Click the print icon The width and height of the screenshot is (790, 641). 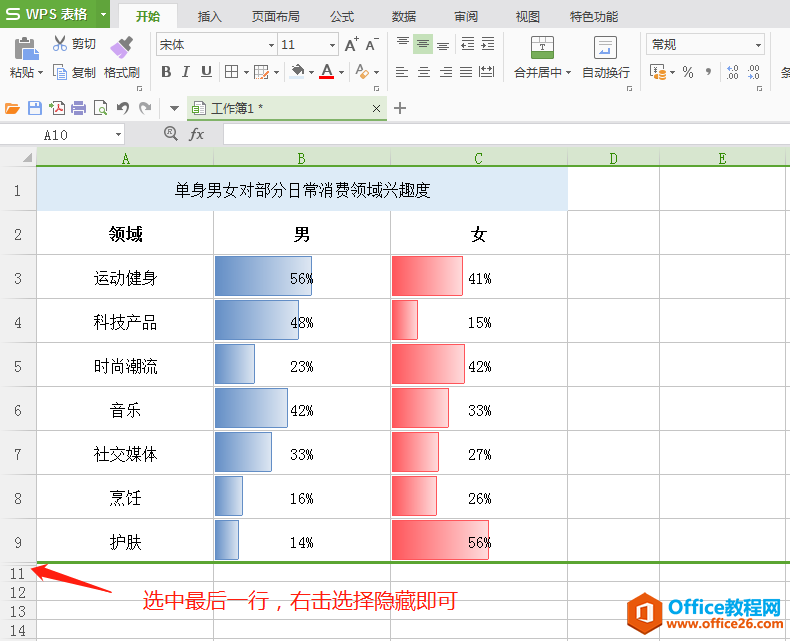pos(79,108)
